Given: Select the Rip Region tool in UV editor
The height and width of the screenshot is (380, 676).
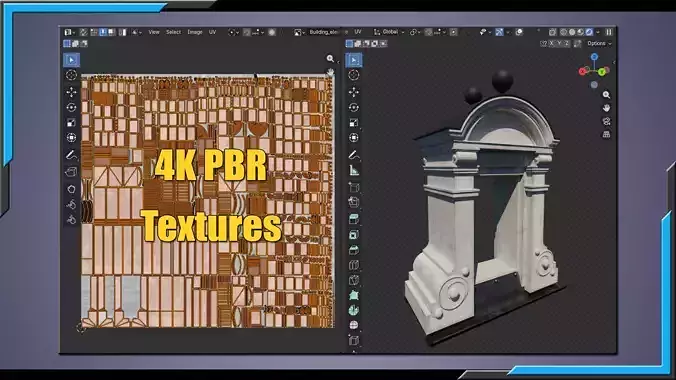Looking at the screenshot, I should point(71,172).
